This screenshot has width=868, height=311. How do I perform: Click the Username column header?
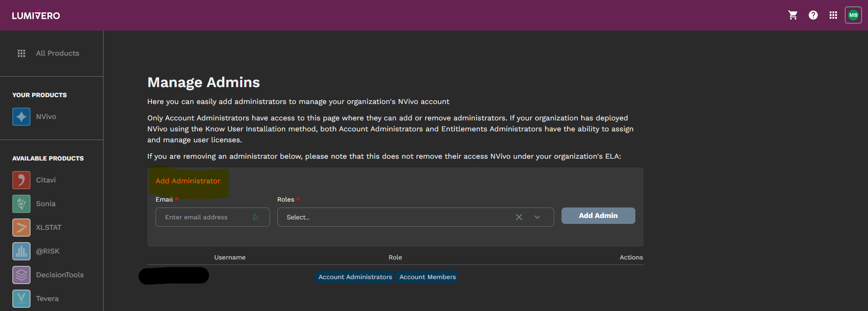230,257
